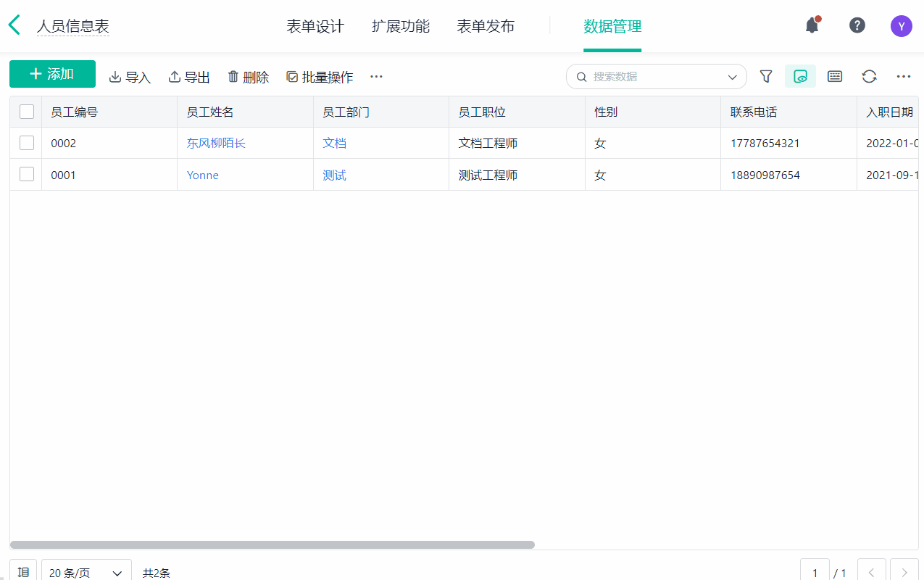Open column settings icon at bottom left
This screenshot has height=580, width=924.
23,572
